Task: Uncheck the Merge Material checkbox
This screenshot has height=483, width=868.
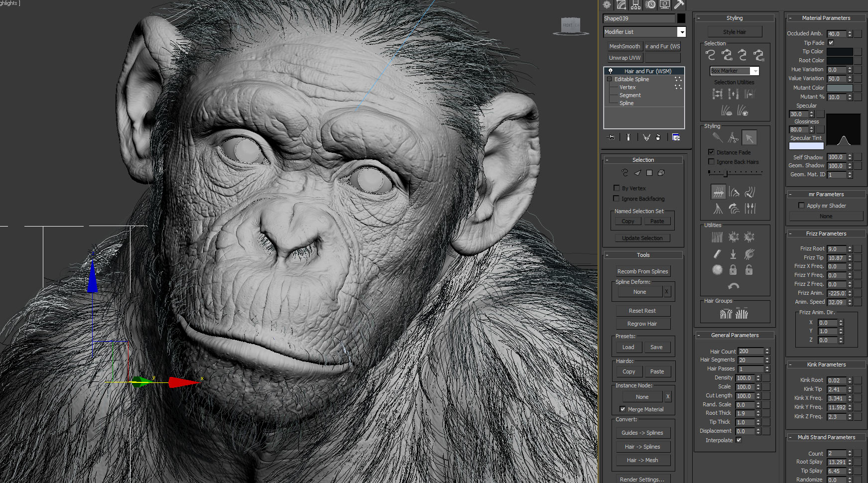Action: (x=622, y=409)
